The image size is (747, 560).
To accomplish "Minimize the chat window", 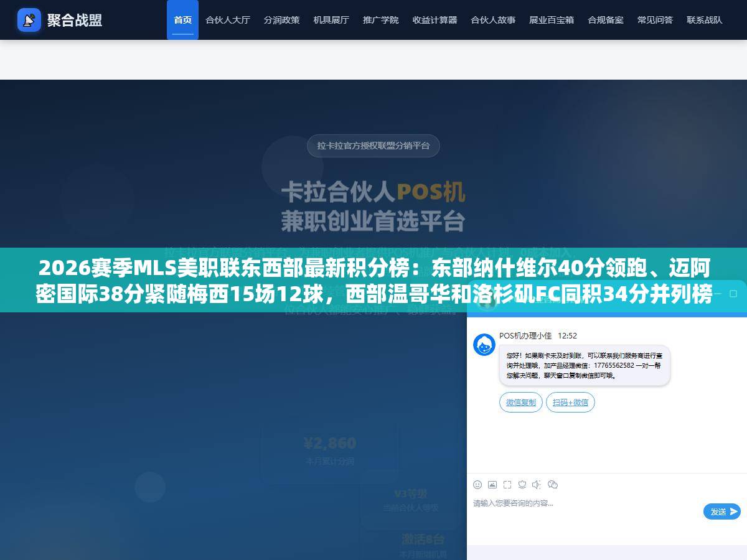I will click(718, 293).
